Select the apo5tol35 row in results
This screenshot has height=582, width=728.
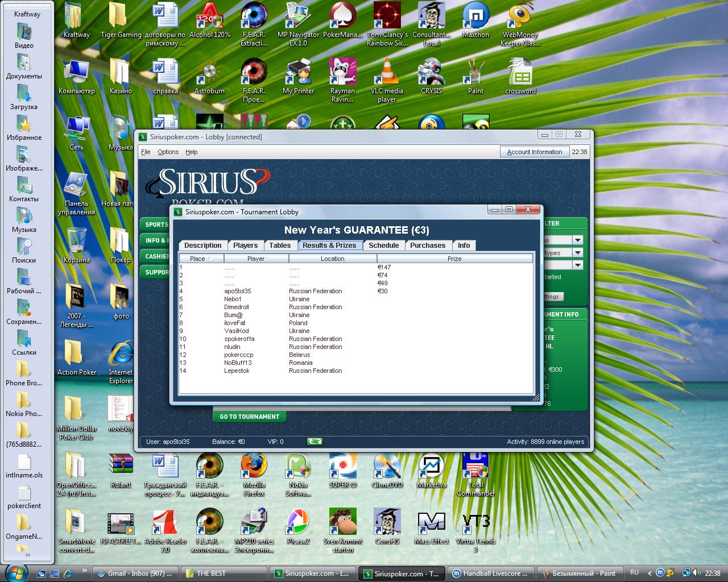[238, 291]
